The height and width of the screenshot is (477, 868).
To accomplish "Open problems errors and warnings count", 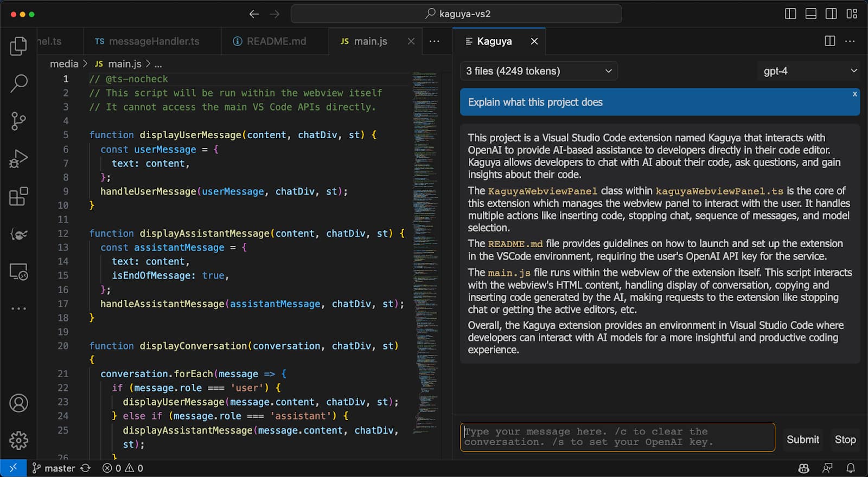I will [x=123, y=468].
